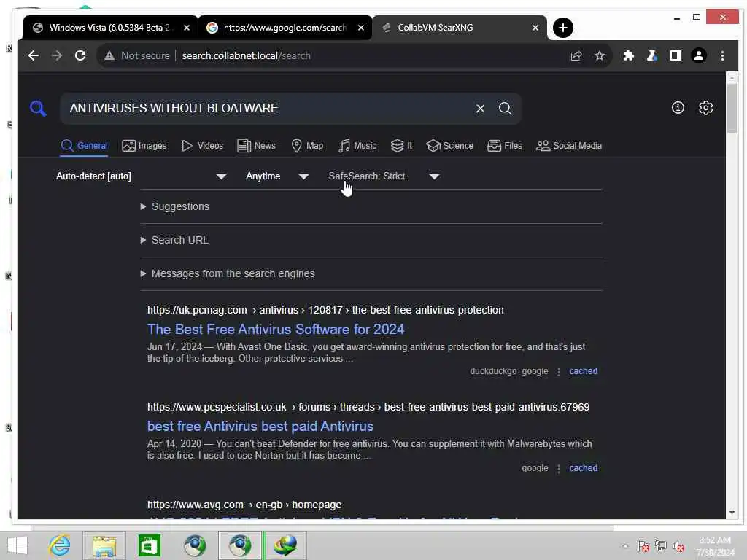Open SearXNG preferences gear icon

[x=705, y=108]
